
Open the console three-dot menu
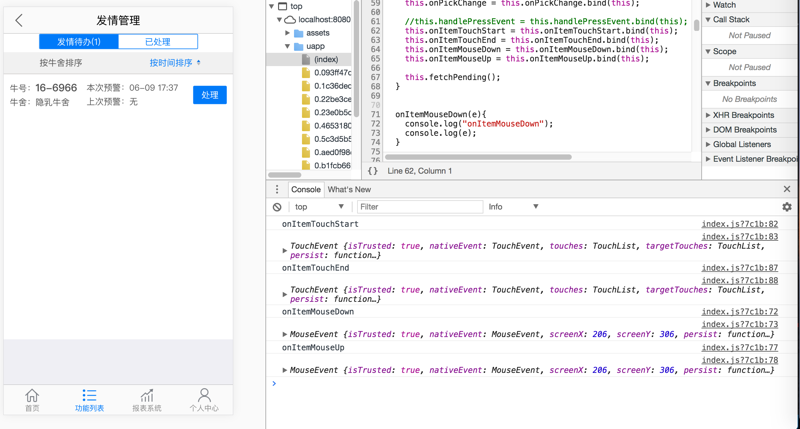277,189
